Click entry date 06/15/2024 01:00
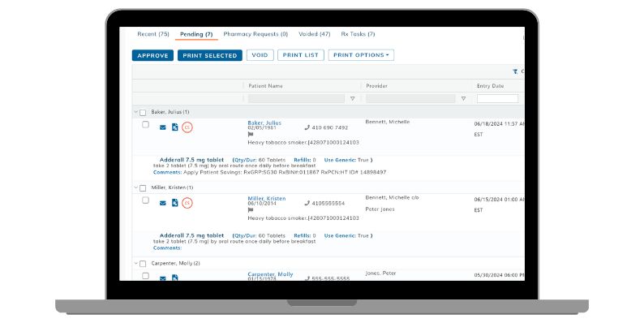 (x=499, y=200)
